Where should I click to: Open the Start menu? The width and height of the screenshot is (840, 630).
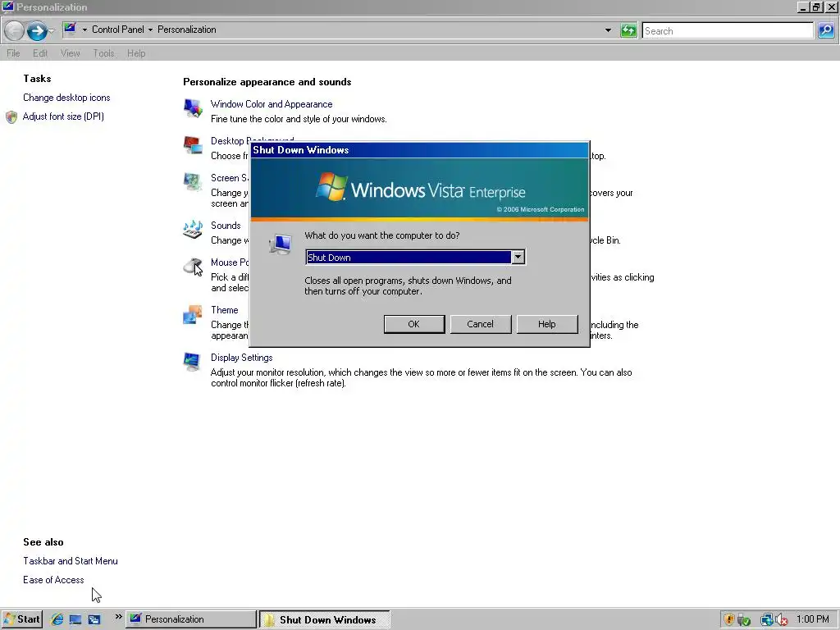tap(21, 619)
